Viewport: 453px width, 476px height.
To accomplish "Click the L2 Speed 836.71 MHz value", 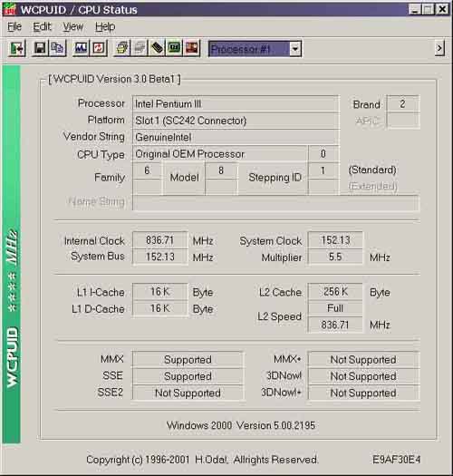I will 335,325.
